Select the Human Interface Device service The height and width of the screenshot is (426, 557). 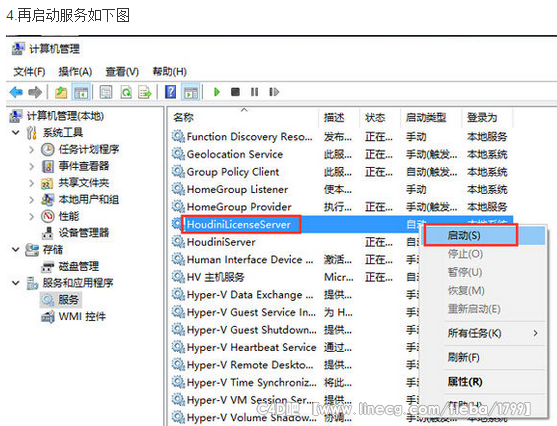point(250,260)
